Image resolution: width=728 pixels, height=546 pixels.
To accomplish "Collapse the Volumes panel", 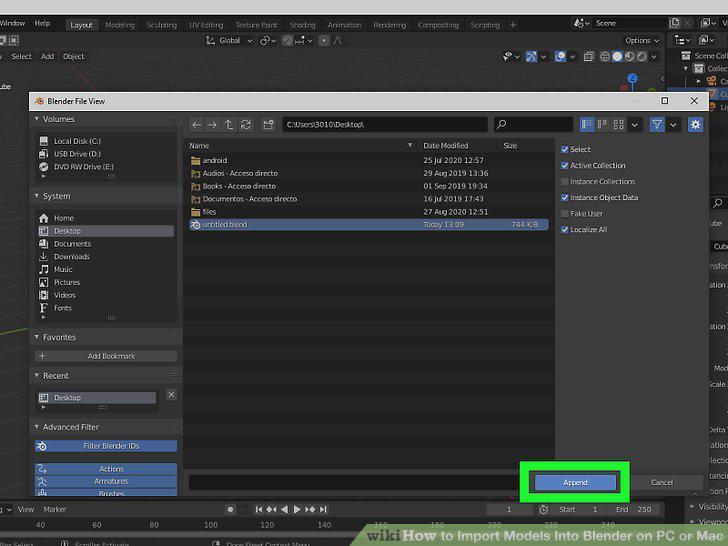I will point(37,119).
